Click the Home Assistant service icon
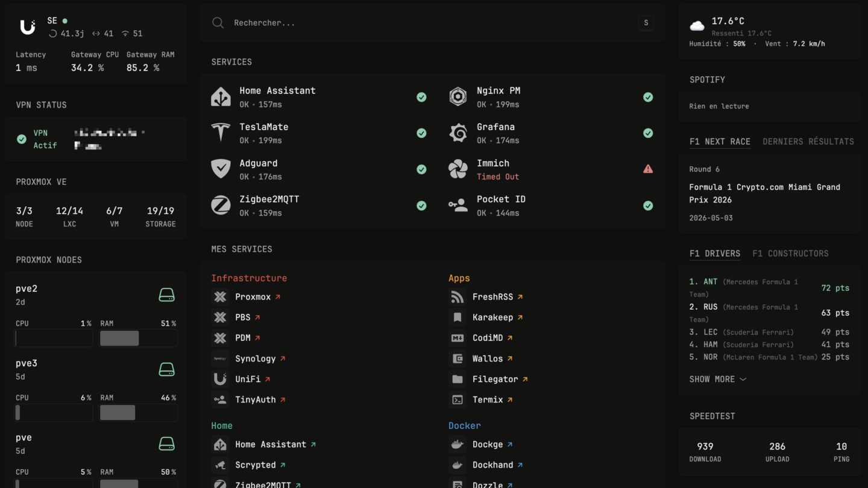868x488 pixels. [221, 96]
